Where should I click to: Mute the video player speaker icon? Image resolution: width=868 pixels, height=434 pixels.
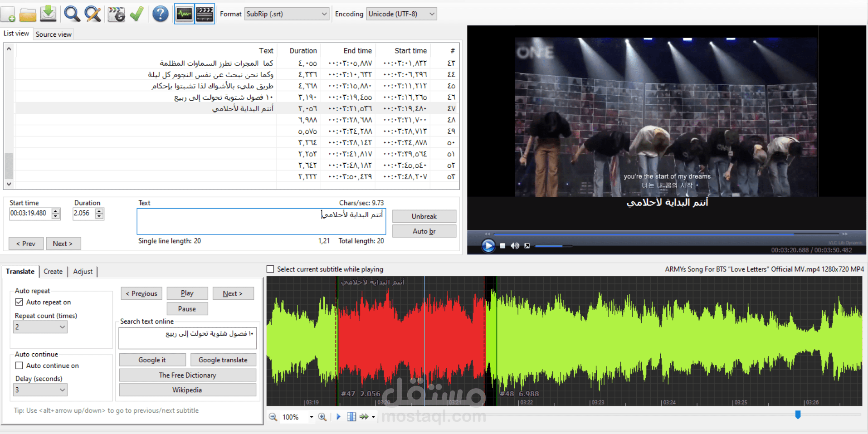(x=515, y=246)
